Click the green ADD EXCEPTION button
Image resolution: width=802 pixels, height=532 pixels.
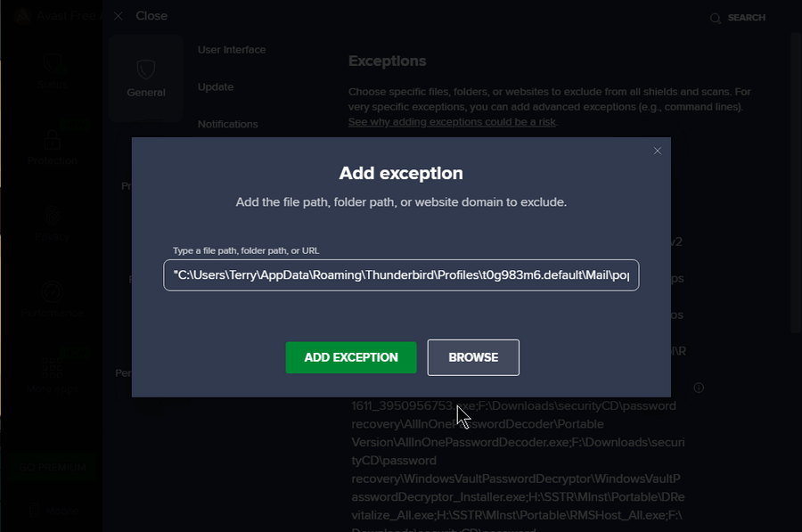tap(351, 357)
